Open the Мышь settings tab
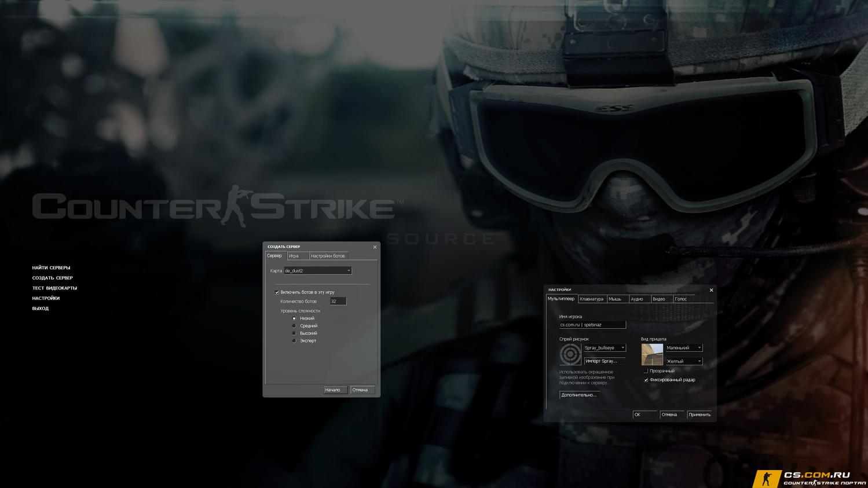The width and height of the screenshot is (868, 488). pyautogui.click(x=617, y=299)
